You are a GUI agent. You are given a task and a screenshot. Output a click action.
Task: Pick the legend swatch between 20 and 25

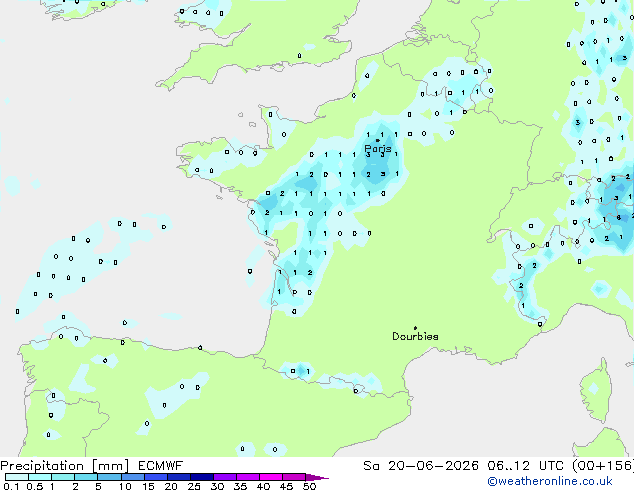(178, 477)
